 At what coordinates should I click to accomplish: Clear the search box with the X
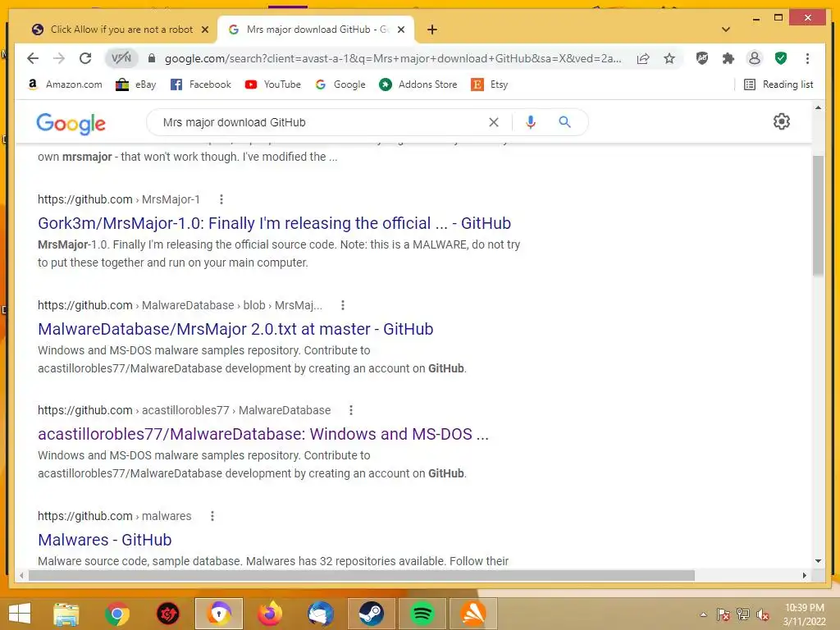tap(494, 123)
